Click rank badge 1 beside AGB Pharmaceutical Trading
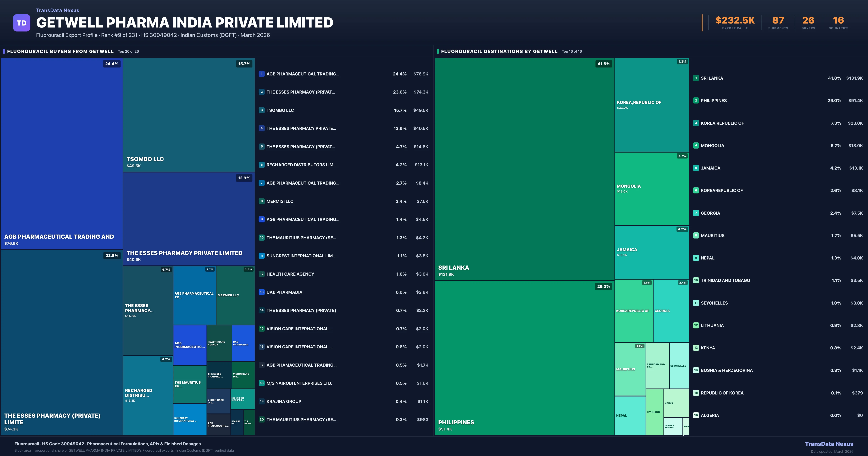Viewport: 868px width, 456px height. click(261, 74)
